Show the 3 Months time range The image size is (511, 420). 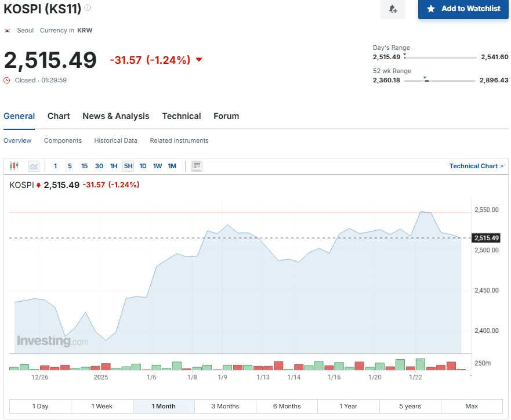pos(225,406)
